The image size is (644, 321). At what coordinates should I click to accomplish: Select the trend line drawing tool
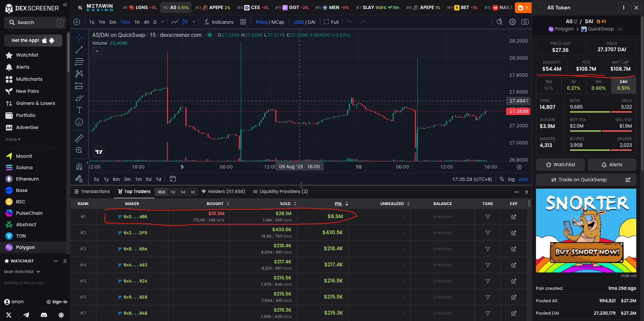(x=79, y=50)
